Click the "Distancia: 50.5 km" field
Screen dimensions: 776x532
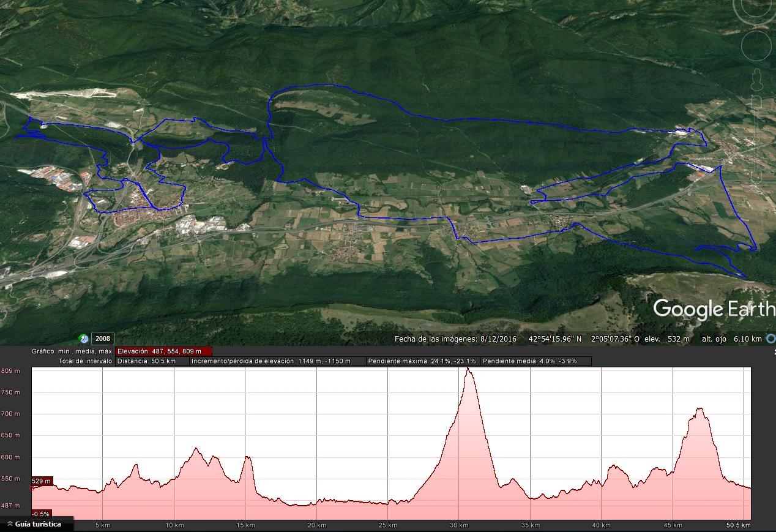point(152,361)
